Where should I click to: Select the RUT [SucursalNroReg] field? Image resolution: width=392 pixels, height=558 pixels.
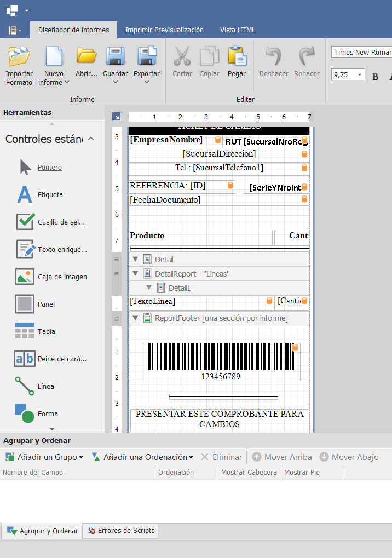(x=266, y=142)
